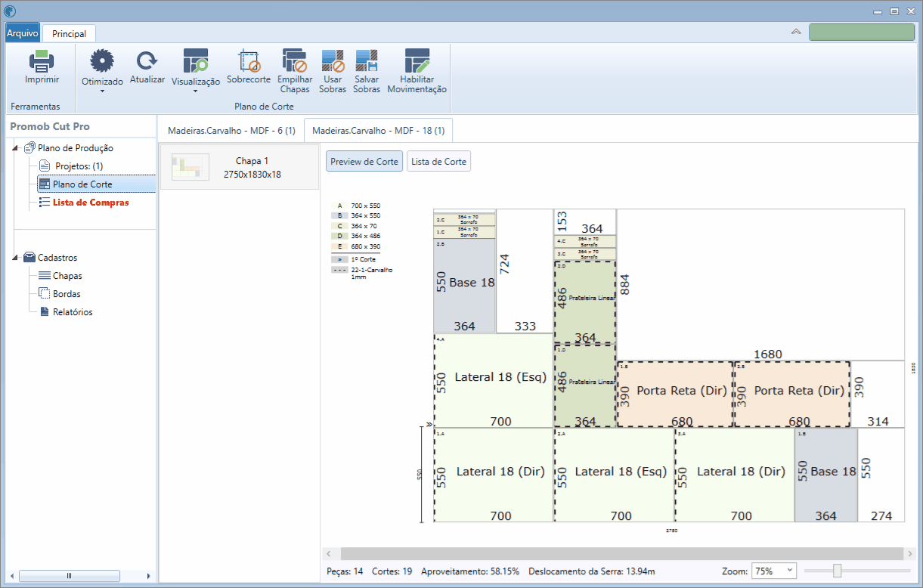The height and width of the screenshot is (588, 923).
Task: Click the Aproveitamento: 58.15% status text
Action: [469, 571]
